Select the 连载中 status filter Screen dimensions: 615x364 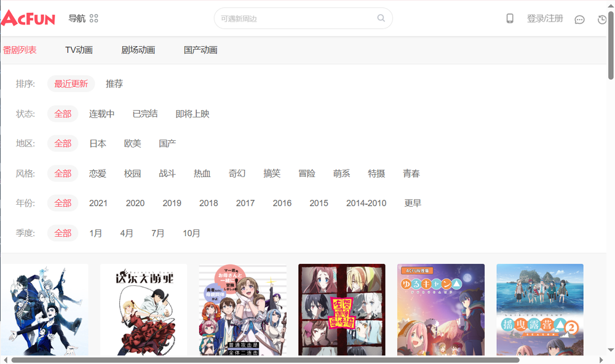(x=101, y=114)
